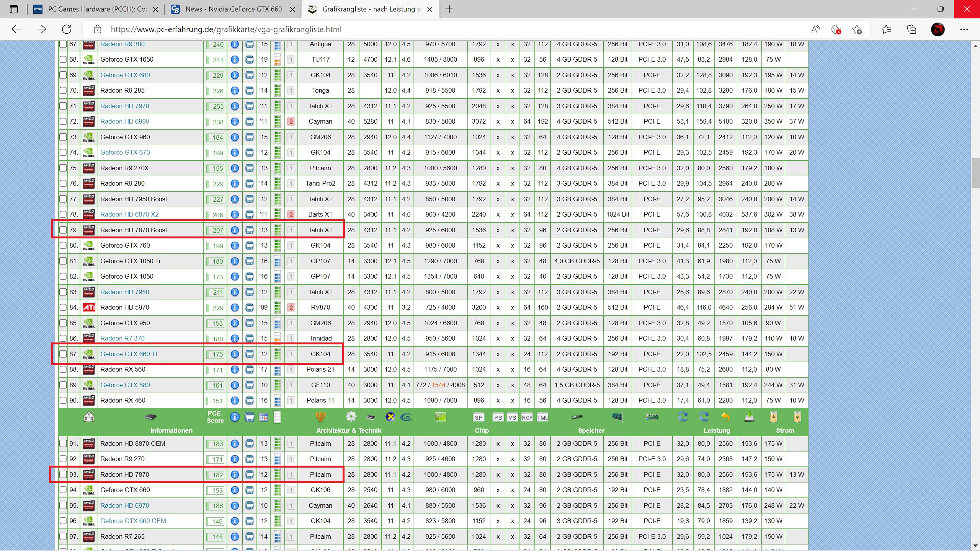Click the SP chip column icon
The height and width of the screenshot is (551, 980).
point(479,417)
